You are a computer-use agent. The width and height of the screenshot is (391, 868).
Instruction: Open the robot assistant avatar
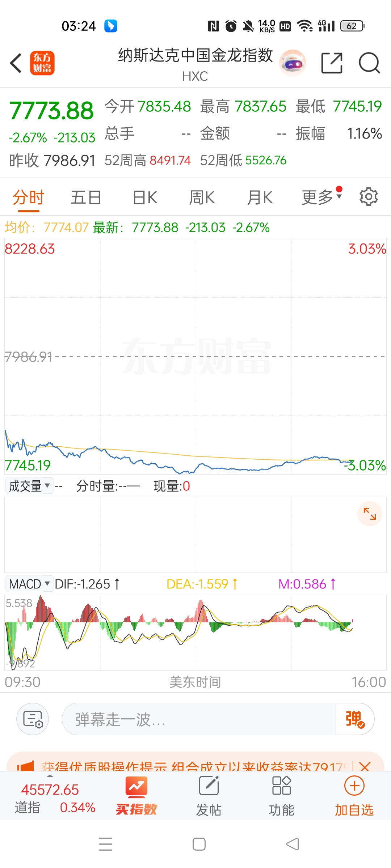[x=293, y=63]
